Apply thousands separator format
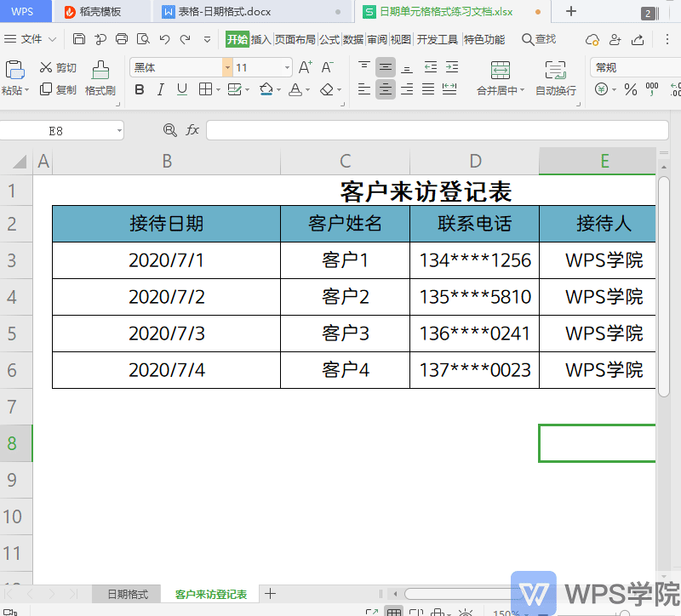Screen dimensions: 681x616 [652, 89]
